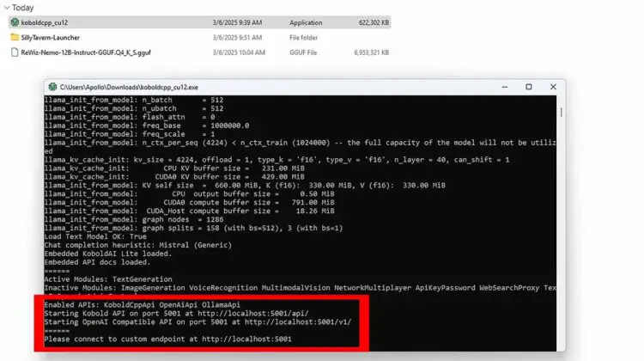This screenshot has width=644, height=361.
Task: Click the SillyTavern-Launcher folder name
Action: [50, 38]
